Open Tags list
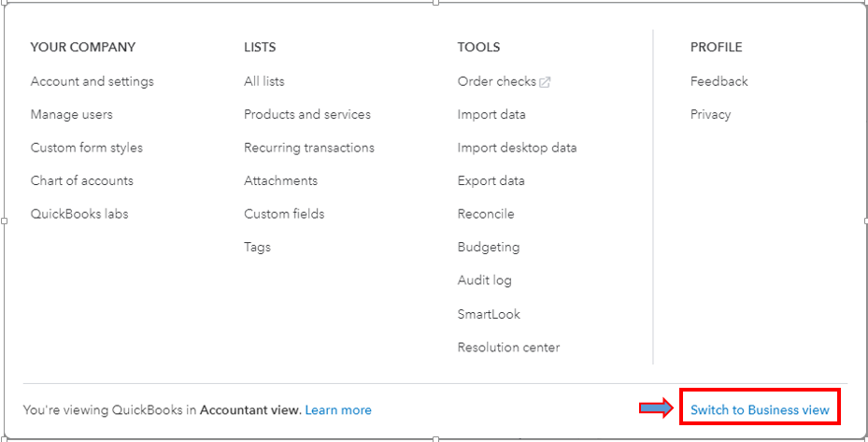This screenshot has width=868, height=442. (258, 247)
